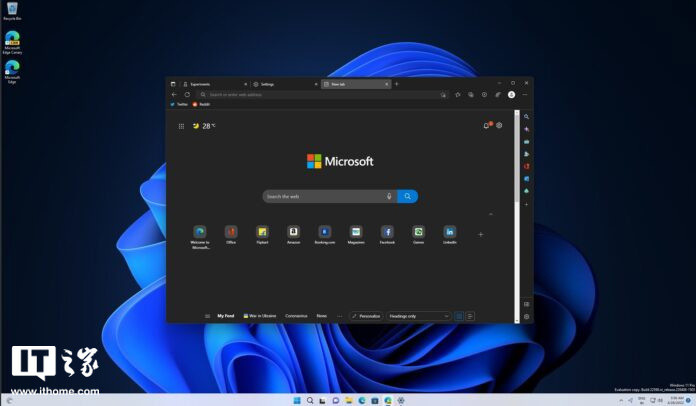Image resolution: width=696 pixels, height=406 pixels.
Task: Switch feed to grid view
Action: [x=459, y=316]
